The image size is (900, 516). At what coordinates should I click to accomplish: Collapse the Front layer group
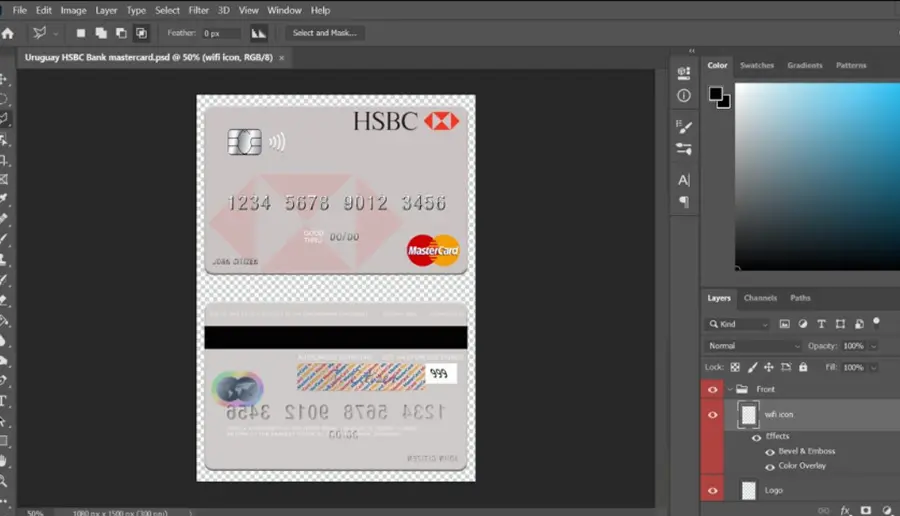pos(730,389)
